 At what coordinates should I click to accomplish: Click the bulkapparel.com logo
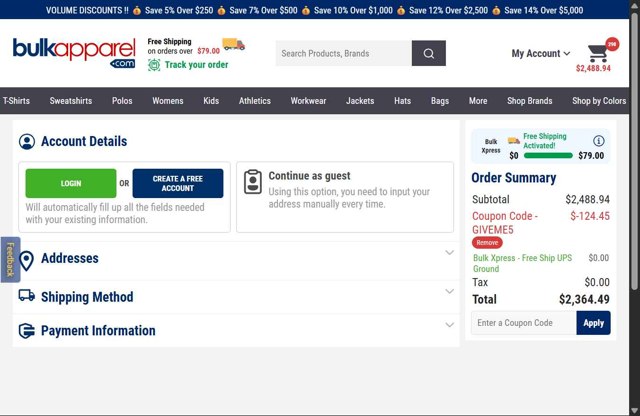tap(74, 53)
